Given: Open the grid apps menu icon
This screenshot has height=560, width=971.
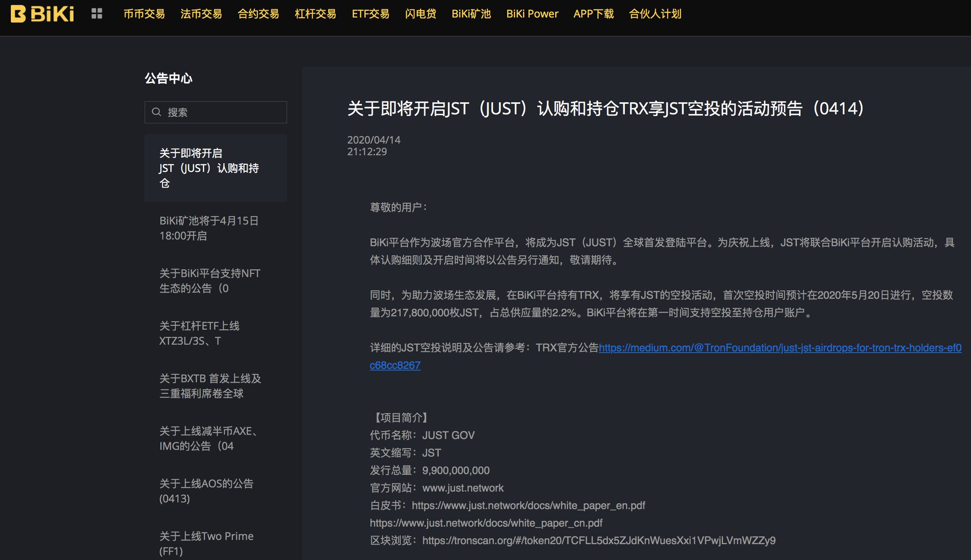Looking at the screenshot, I should (97, 14).
